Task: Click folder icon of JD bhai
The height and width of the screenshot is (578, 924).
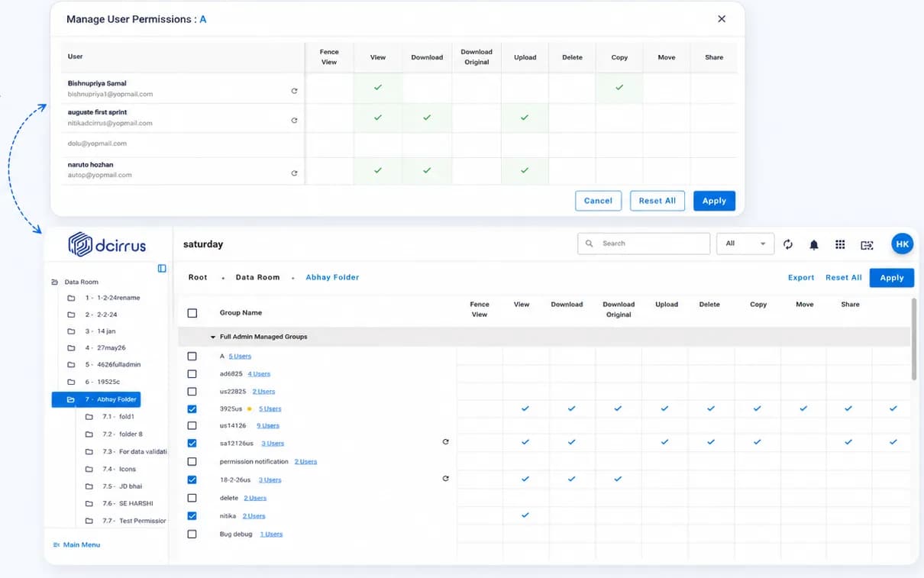Action: (x=89, y=486)
